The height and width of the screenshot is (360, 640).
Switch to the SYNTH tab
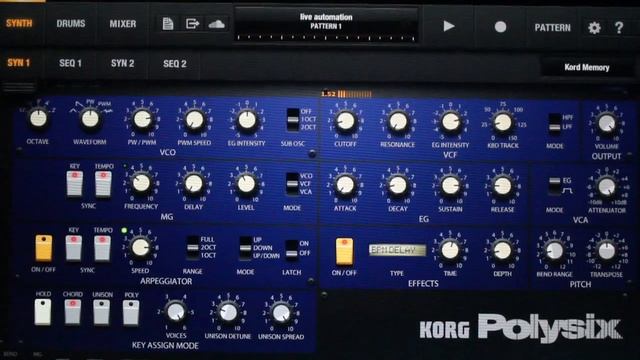(x=19, y=23)
